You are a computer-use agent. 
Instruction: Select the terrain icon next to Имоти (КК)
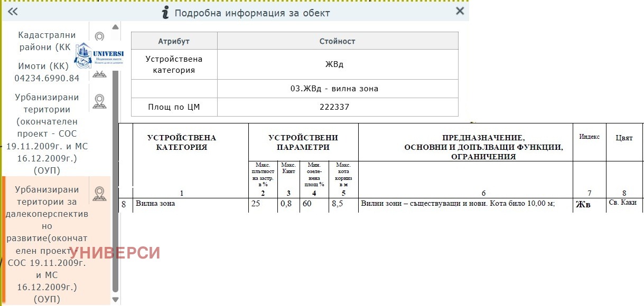pos(99,74)
